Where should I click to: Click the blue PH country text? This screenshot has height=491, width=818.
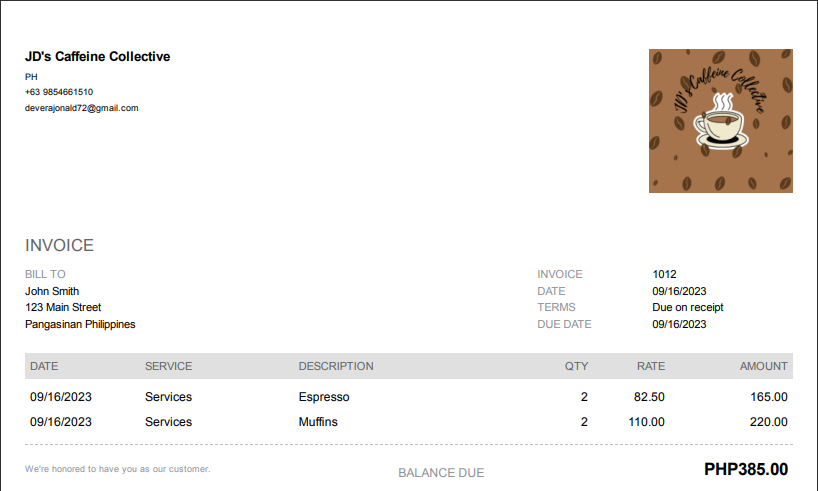click(31, 77)
